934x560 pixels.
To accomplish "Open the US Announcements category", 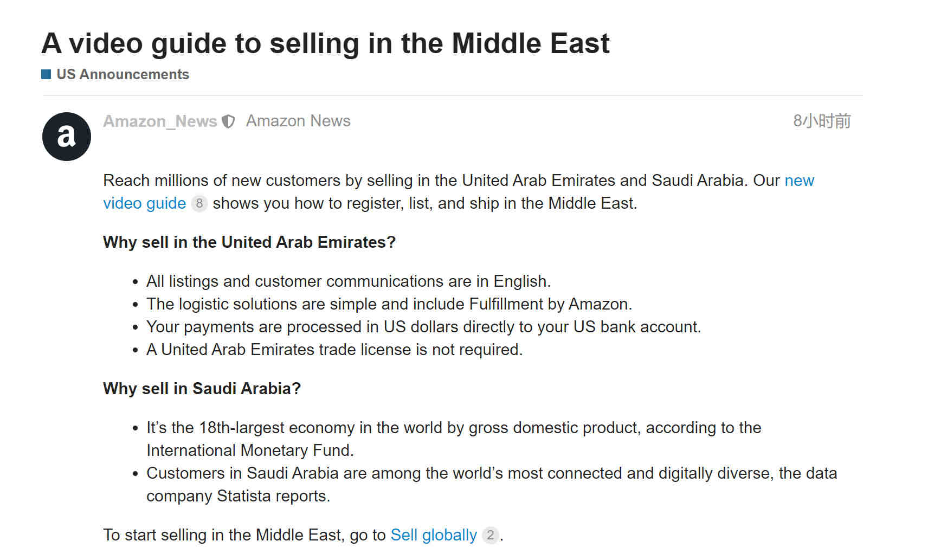I will pyautogui.click(x=123, y=74).
